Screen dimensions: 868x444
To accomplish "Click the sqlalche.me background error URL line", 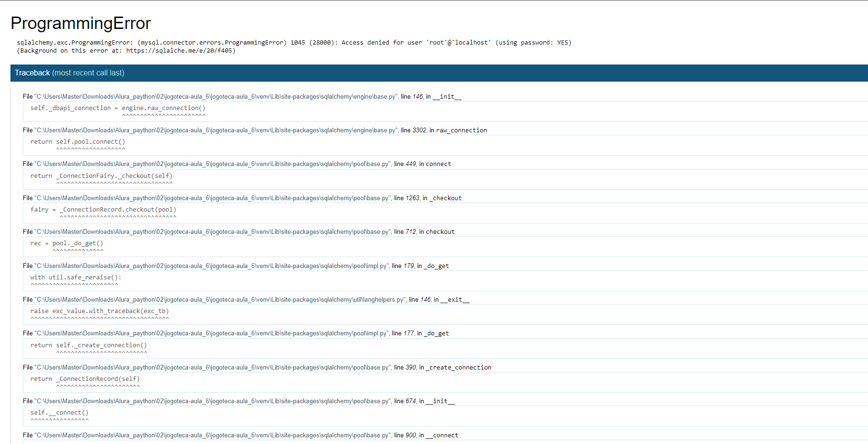I will coord(126,51).
